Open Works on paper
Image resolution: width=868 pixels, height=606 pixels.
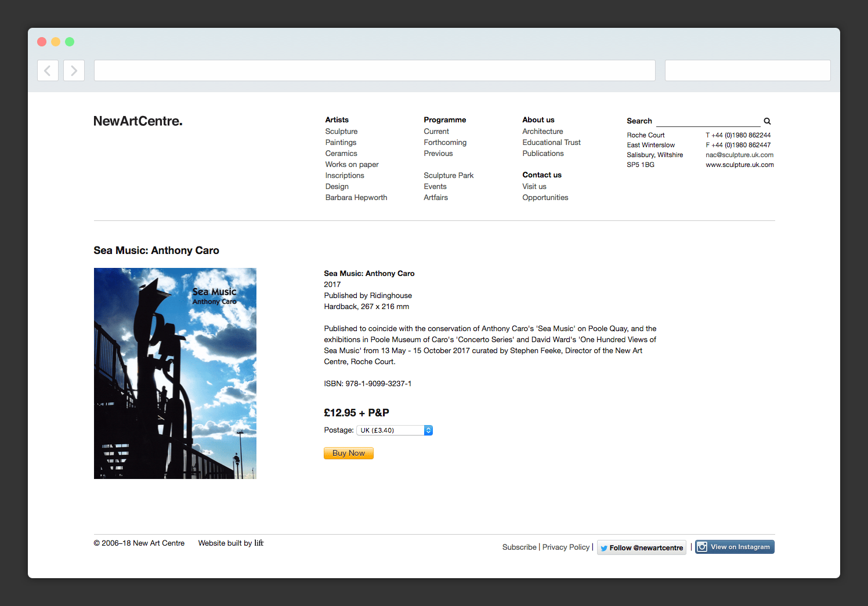tap(352, 164)
